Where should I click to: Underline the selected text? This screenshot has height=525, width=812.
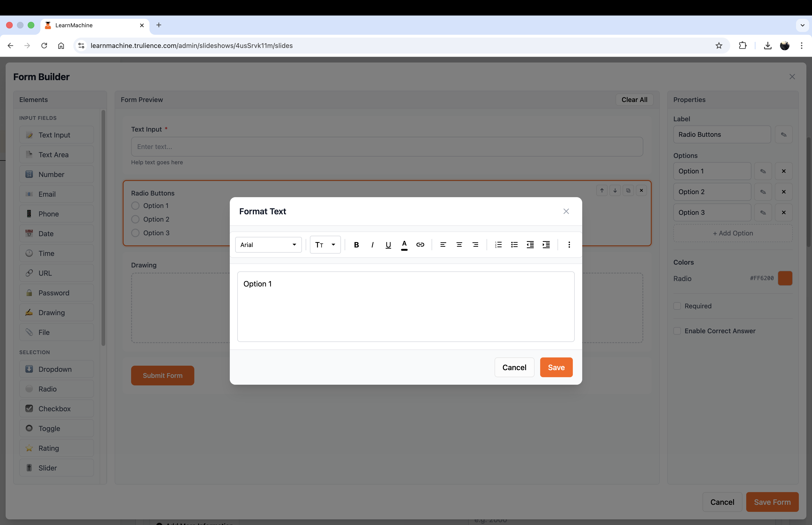[388, 245]
